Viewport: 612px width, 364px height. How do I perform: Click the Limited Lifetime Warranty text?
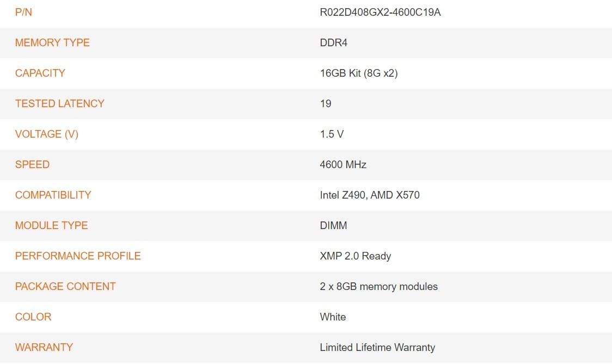click(x=377, y=347)
